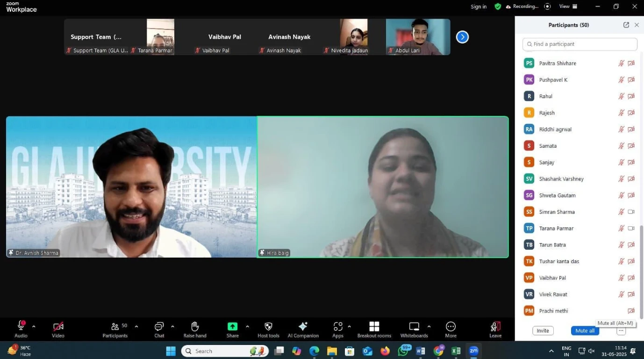This screenshot has width=644, height=359.
Task: Click the Mute all button
Action: click(x=585, y=330)
